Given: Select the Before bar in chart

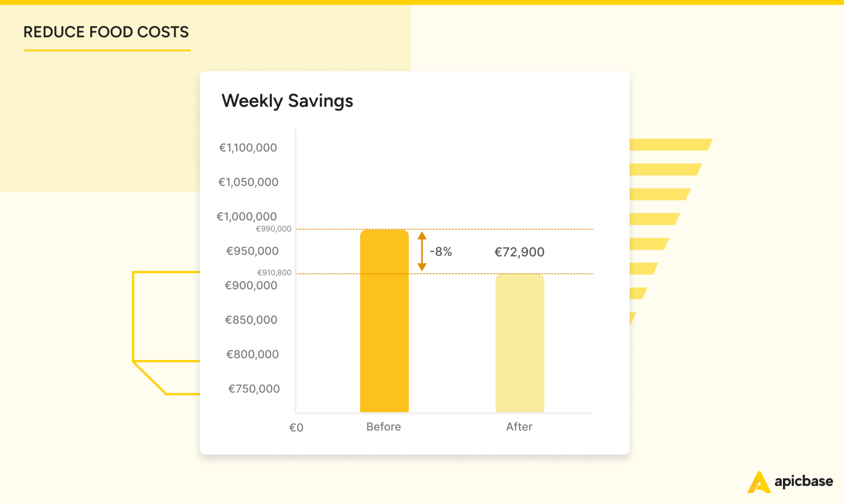Looking at the screenshot, I should click(x=384, y=321).
